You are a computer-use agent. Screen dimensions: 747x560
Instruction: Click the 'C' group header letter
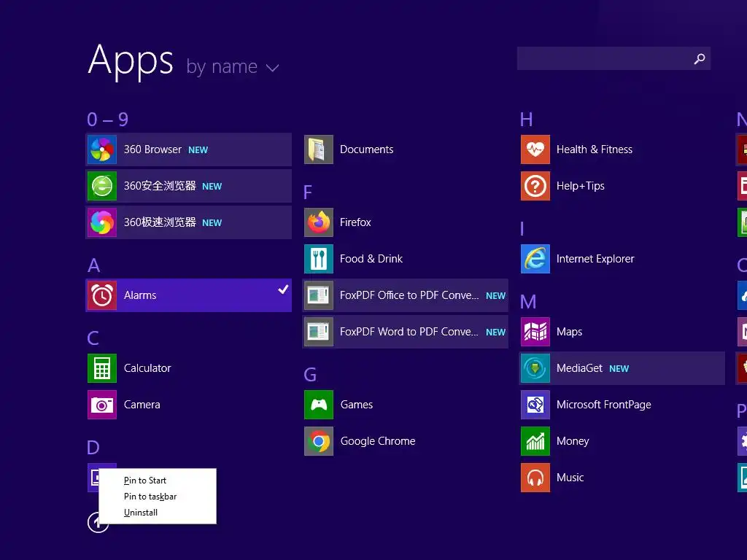coord(93,338)
